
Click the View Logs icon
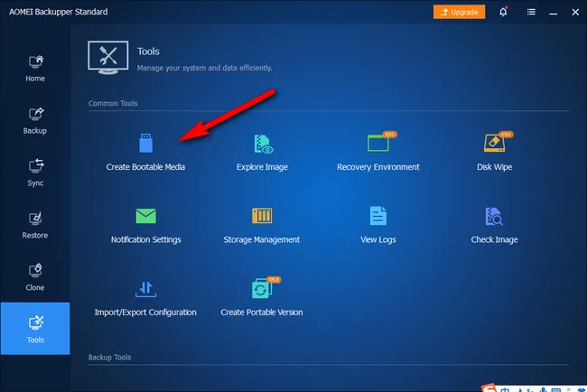point(377,216)
